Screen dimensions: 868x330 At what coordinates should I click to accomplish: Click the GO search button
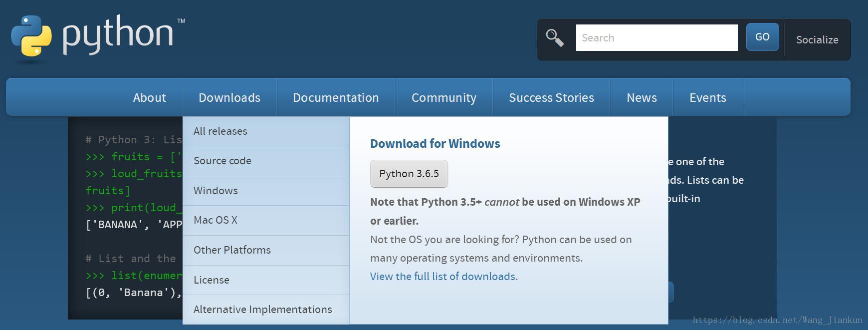(762, 37)
